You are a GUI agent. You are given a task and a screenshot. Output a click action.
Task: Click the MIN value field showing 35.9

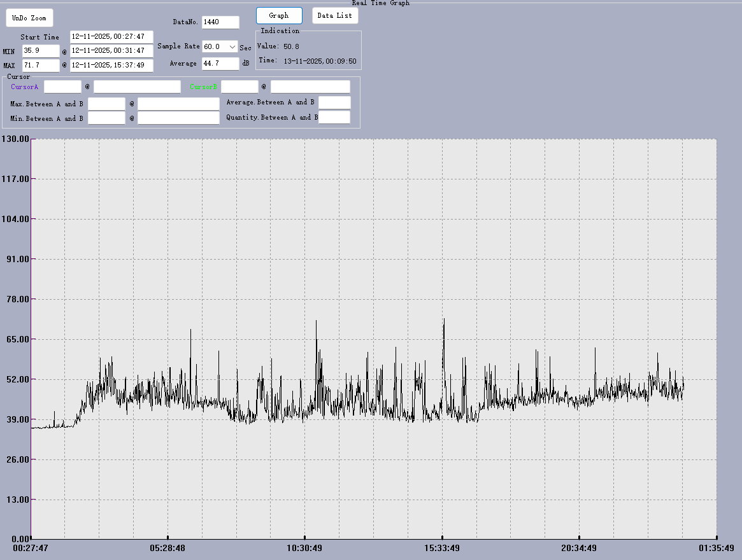point(41,51)
